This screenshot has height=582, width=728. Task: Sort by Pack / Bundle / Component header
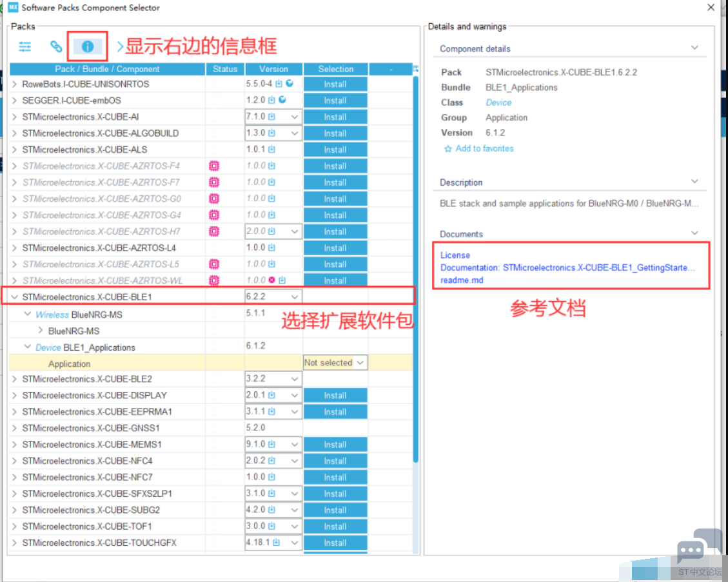[107, 69]
